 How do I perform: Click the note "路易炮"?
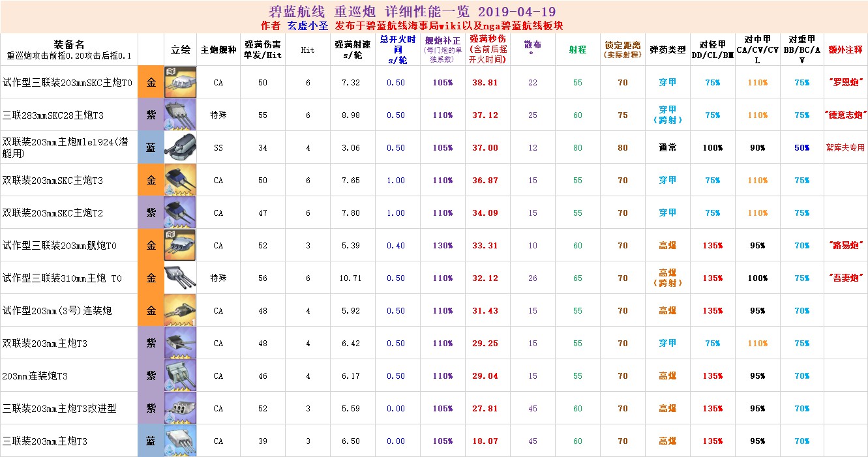coord(846,246)
